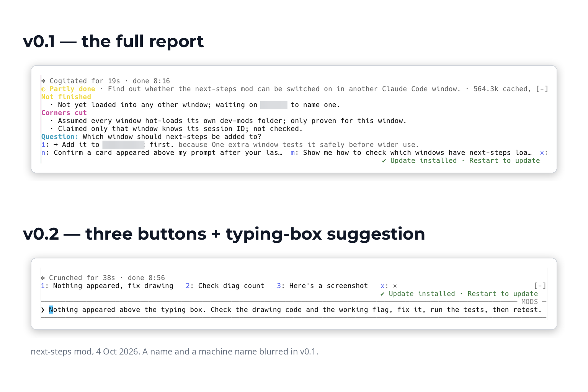Viewport: 588px width, 392px height.
Task: Click the Corners cut section heading
Action: 64,113
